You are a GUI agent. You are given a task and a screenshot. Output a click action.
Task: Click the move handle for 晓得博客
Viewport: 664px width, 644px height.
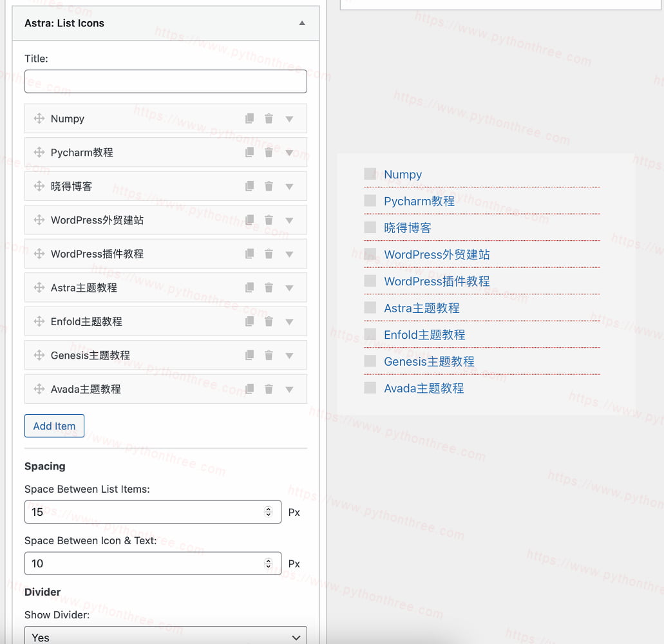tap(39, 186)
